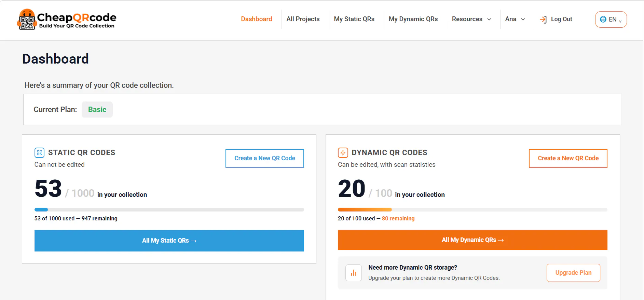Click the Upgrade Plan button
This screenshot has width=644, height=300.
click(573, 273)
